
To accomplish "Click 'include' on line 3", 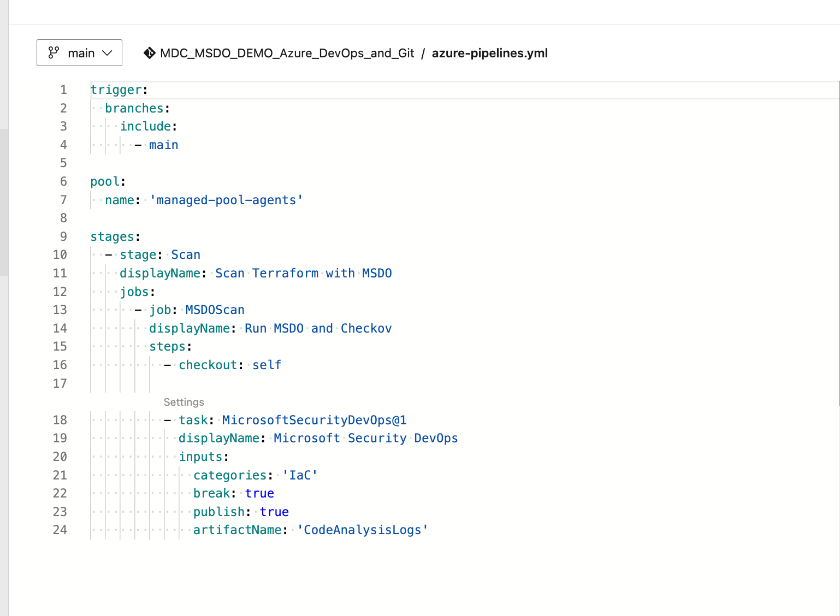I will click(145, 126).
